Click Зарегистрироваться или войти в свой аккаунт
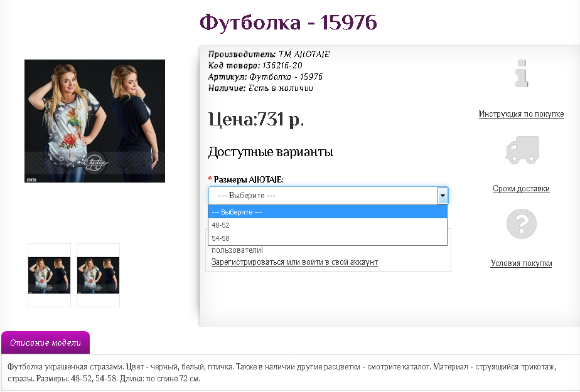The height and width of the screenshot is (392, 580). 294,262
